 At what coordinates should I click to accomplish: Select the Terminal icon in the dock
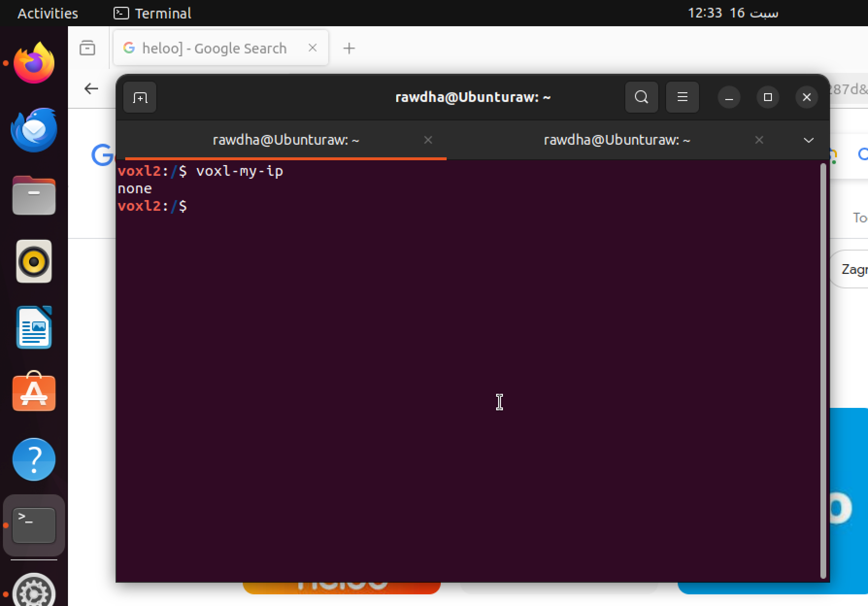coord(33,525)
